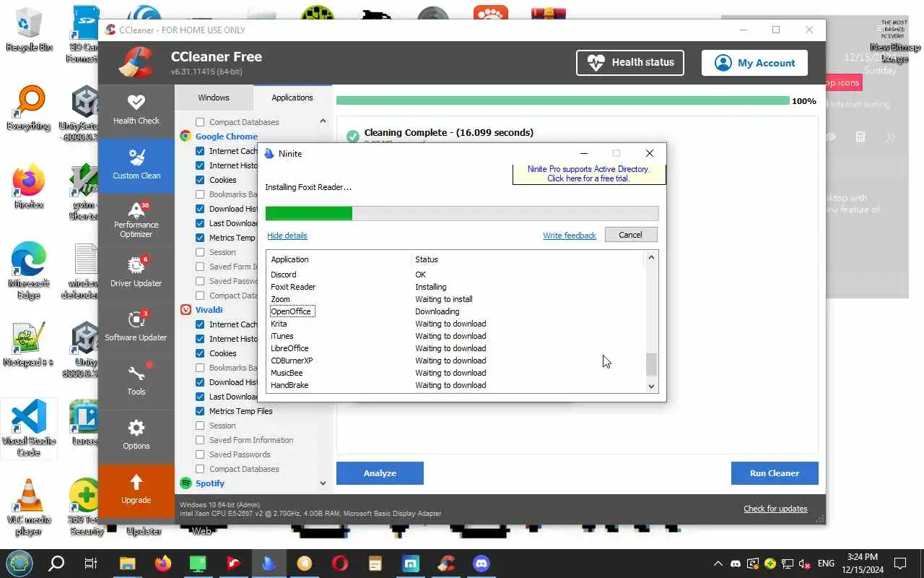Collapse the Vivaldi group header
Image resolution: width=924 pixels, height=578 pixels.
pos(208,309)
